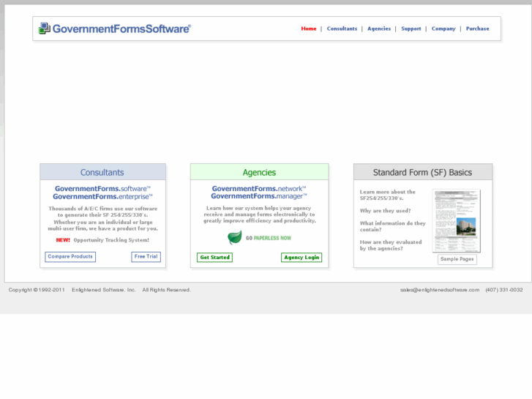Screen dimensions: 532x399
Task: Click the GovernmentFormsSoftware title text
Action: (x=121, y=29)
